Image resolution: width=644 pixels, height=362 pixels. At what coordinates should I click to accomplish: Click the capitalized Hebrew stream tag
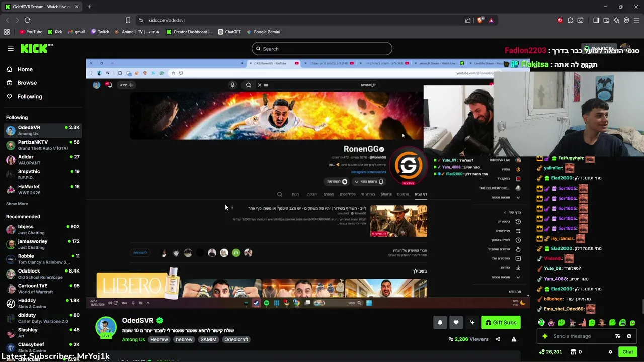tap(159, 339)
